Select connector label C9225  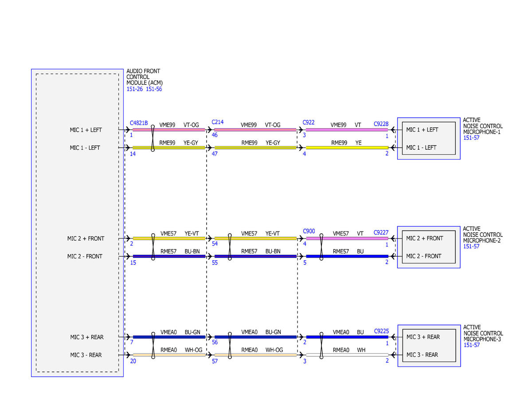point(381,331)
